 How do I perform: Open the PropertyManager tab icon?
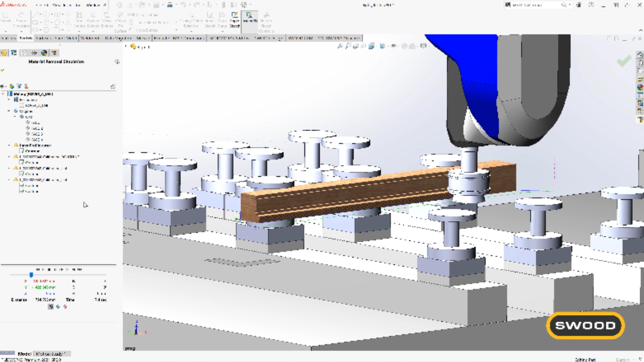tap(14, 53)
